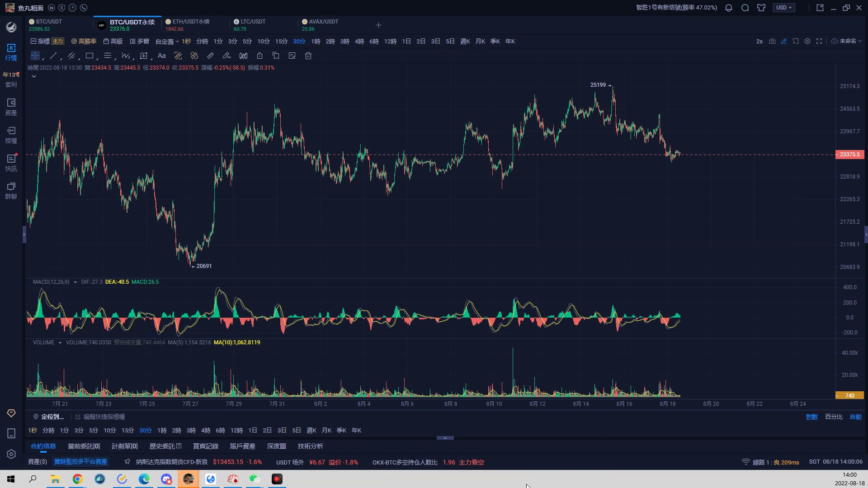
Task: Expand the 自定義 custom interval dropdown
Action: pos(167,42)
